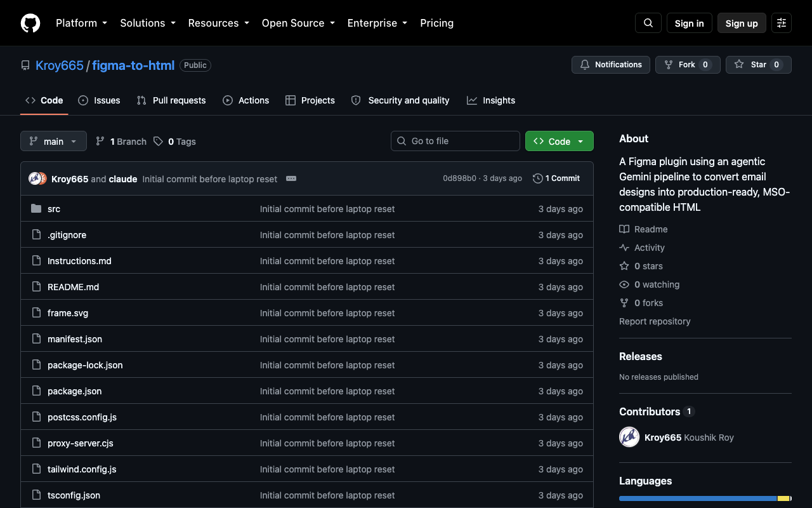Screen dimensions: 812x508
Task: Click the claude co-author link
Action: pyautogui.click(x=123, y=179)
